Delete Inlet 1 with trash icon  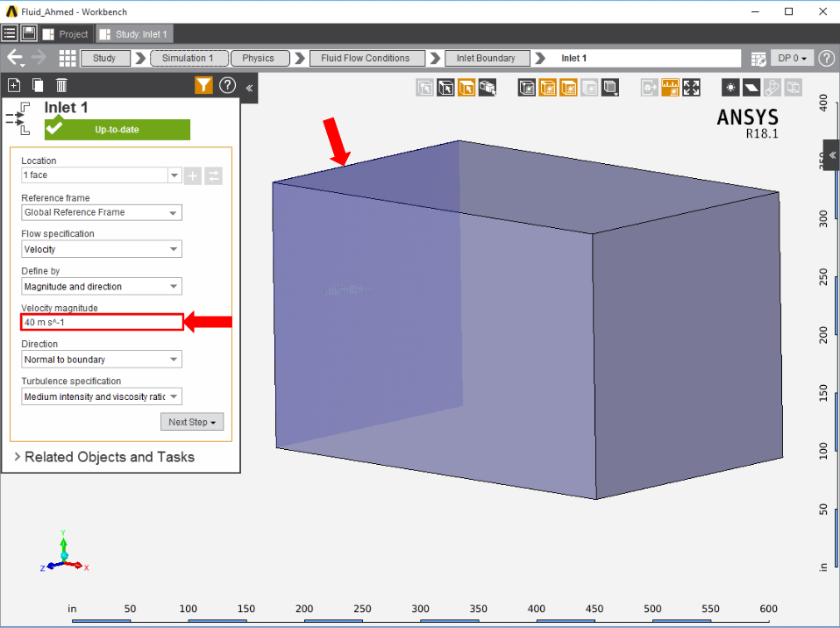click(61, 85)
